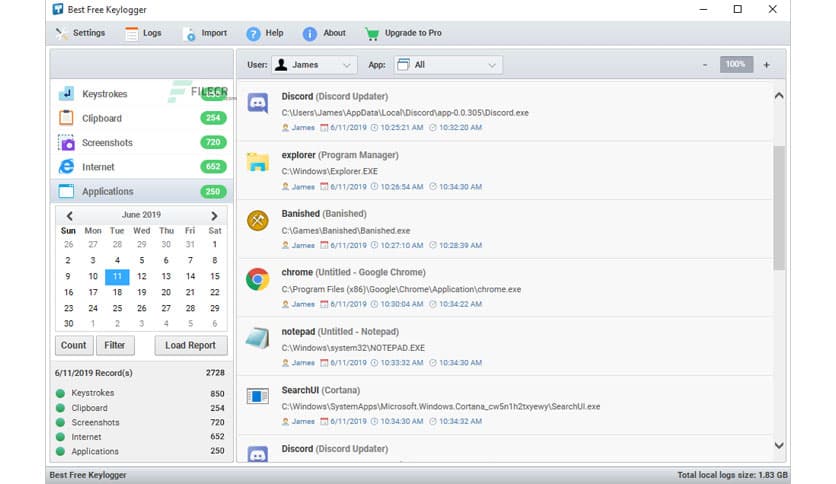Click the Count button
This screenshot has width=836, height=484.
[74, 345]
